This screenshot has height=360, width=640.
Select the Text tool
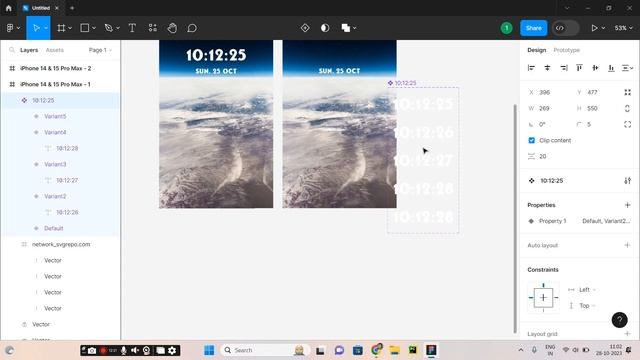click(132, 28)
